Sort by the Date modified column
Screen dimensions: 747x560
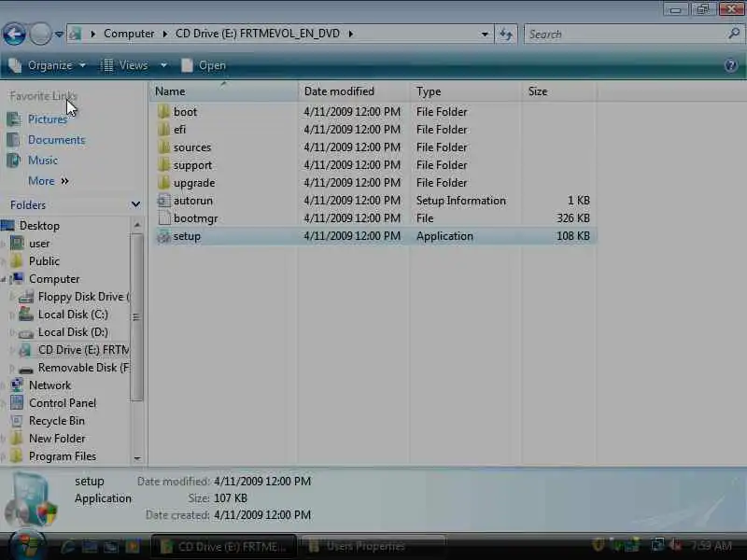[x=354, y=91]
